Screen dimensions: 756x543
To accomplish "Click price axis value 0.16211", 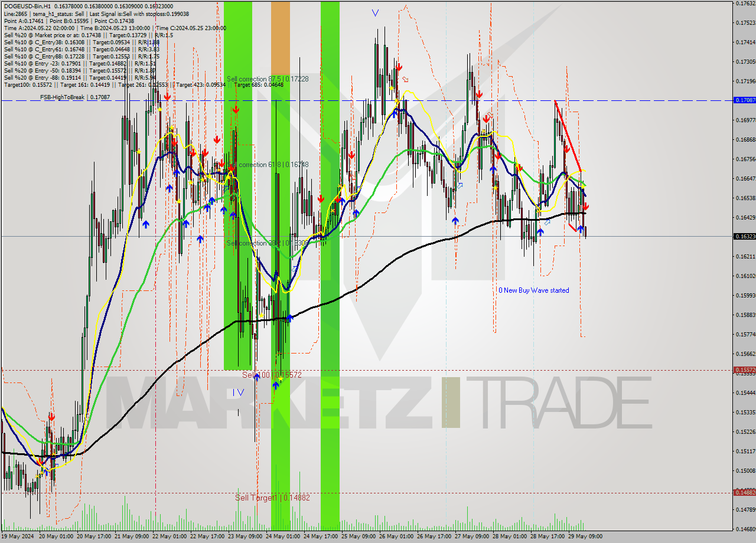I will [745, 257].
